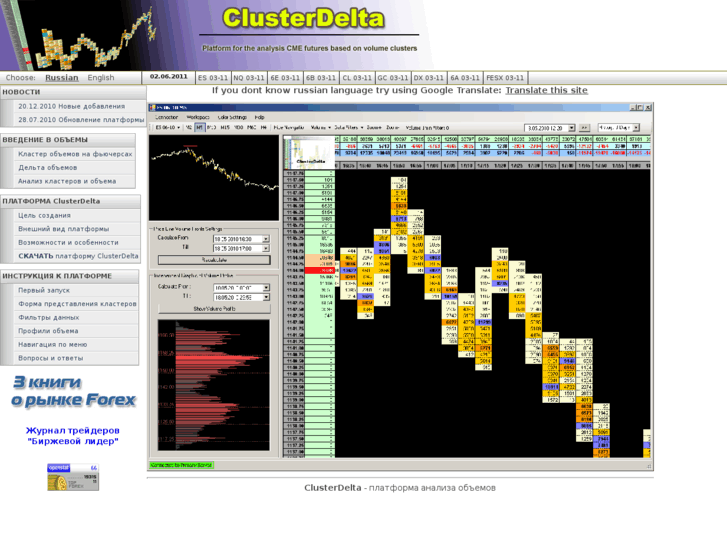
Task: Open the 6B 03-11 futures tab
Action: click(x=321, y=77)
